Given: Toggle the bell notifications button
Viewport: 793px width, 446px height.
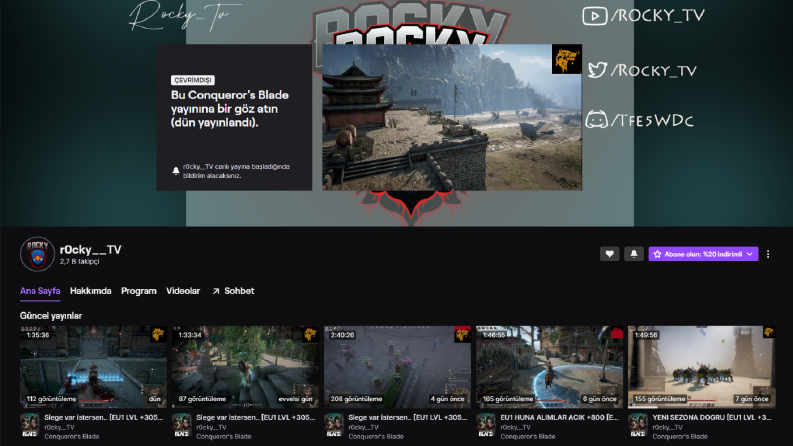Looking at the screenshot, I should (634, 254).
